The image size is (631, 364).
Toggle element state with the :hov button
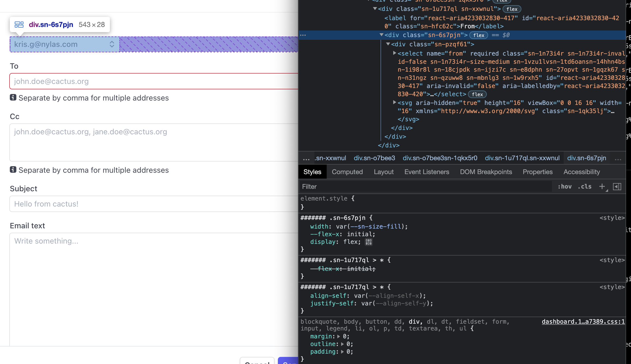click(x=565, y=186)
